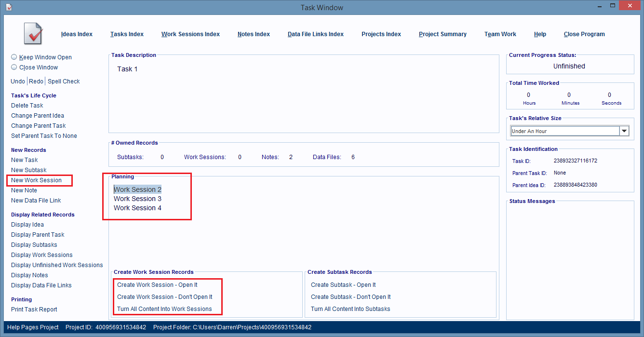The image size is (644, 337).
Task: Open the Work Sessions Index menu
Action: point(190,34)
